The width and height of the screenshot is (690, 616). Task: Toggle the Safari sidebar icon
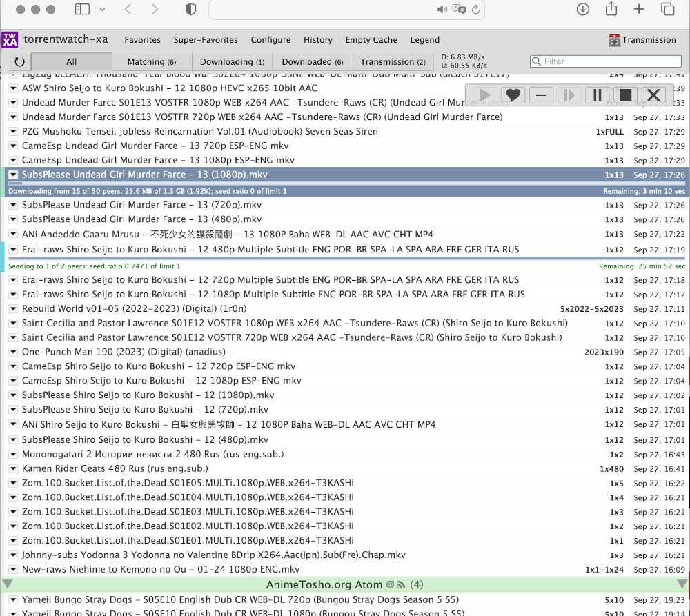tap(82, 9)
